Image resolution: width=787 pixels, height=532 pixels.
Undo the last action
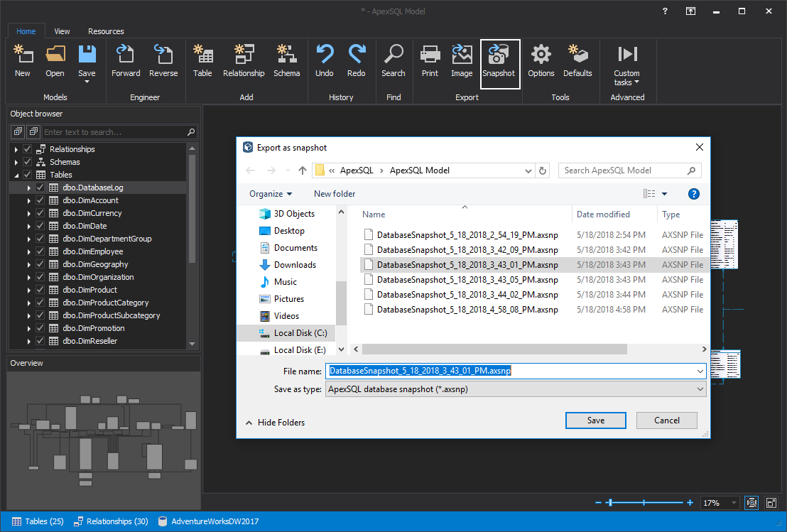click(324, 60)
